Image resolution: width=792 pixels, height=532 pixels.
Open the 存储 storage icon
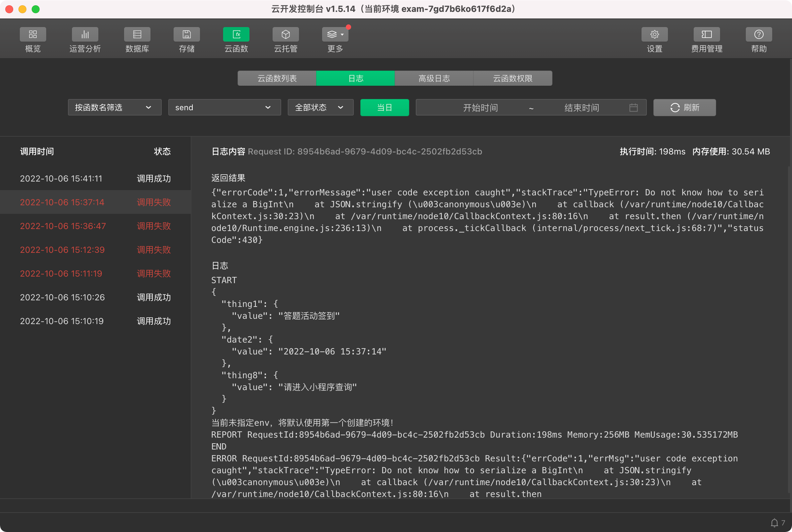click(x=186, y=35)
